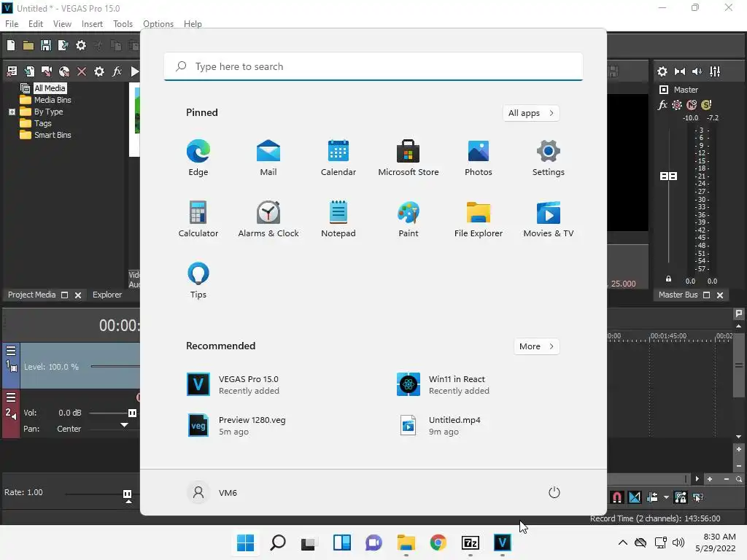This screenshot has width=747, height=560.
Task: Start preview play in Project Media toolbar
Action: click(x=134, y=71)
